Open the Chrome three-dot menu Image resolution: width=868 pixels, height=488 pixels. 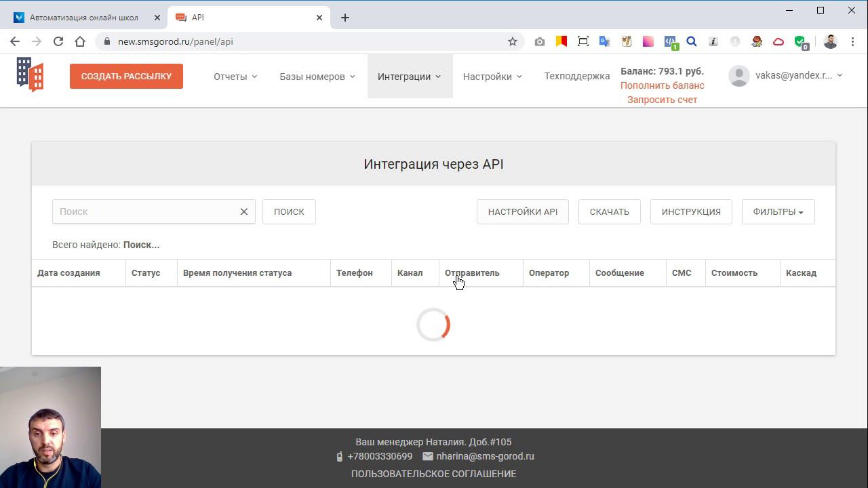(852, 41)
